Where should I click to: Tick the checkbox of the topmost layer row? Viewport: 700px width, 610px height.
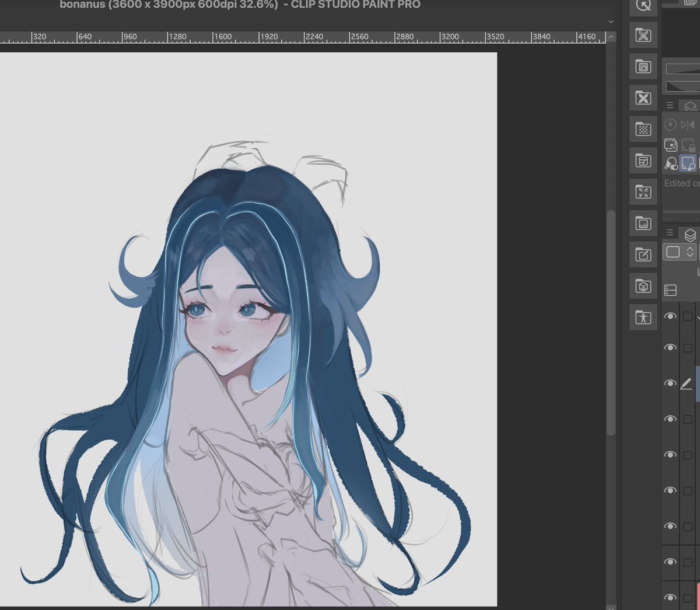[x=688, y=316]
